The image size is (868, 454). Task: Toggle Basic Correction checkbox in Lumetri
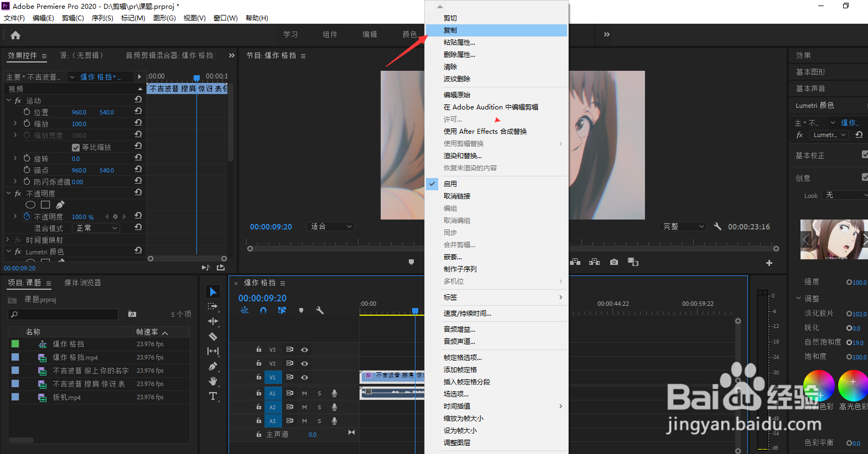click(x=865, y=155)
